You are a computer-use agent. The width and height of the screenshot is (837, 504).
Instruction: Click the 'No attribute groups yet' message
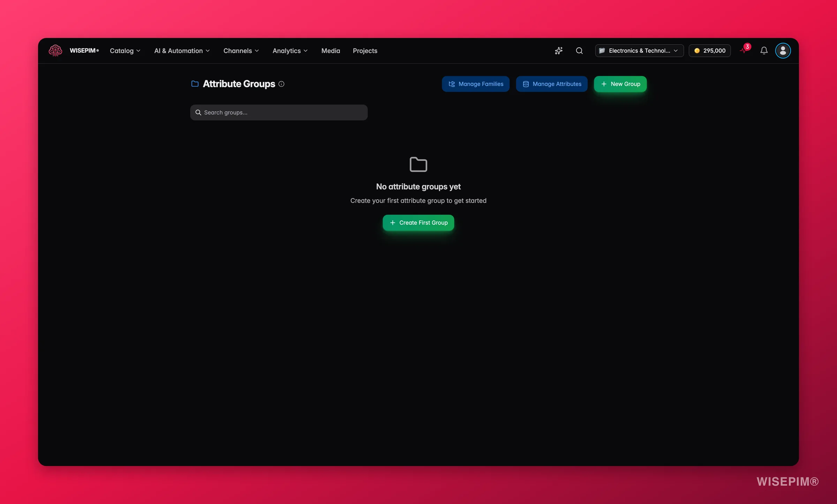[x=418, y=187]
